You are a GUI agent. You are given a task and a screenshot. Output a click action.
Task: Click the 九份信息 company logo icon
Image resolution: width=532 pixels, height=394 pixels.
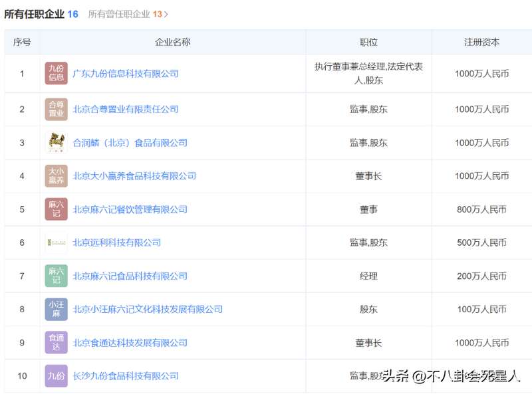coord(57,73)
